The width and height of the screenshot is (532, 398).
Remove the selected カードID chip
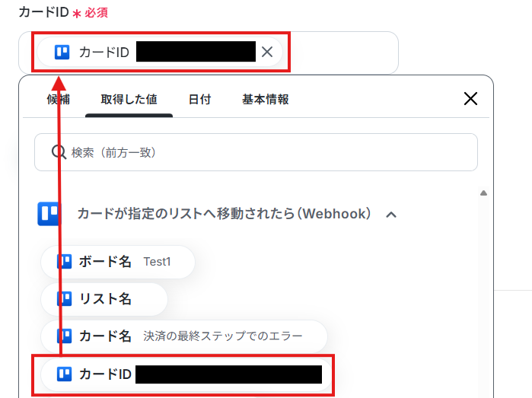point(267,53)
